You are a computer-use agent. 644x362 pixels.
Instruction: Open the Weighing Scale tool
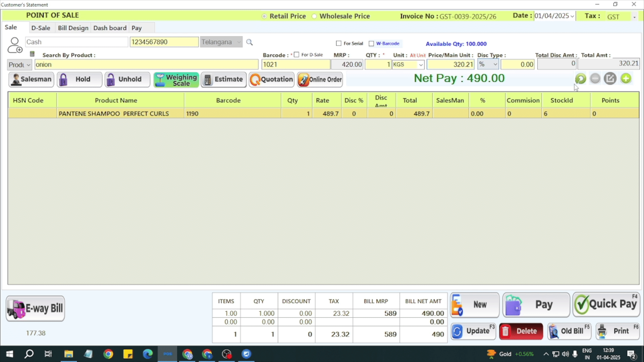click(x=176, y=80)
